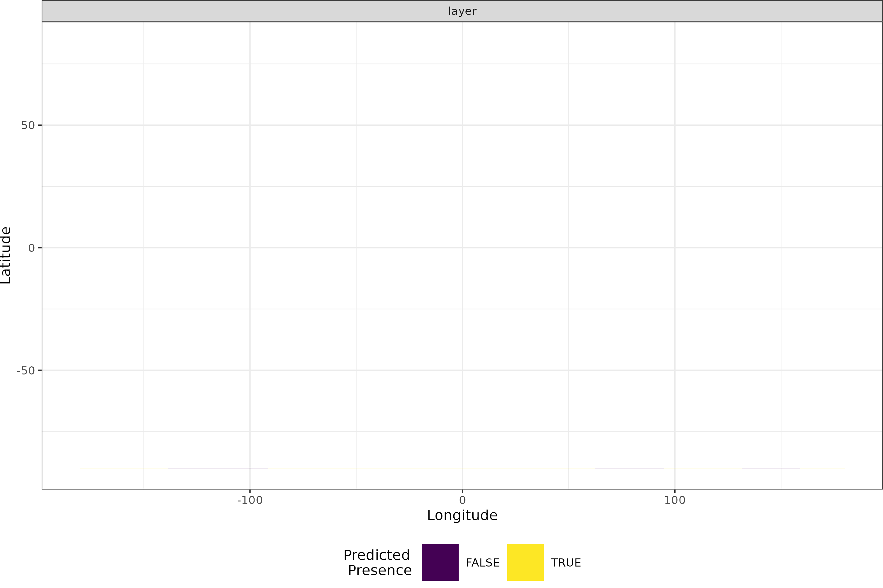This screenshot has width=883, height=588.
Task: Click the 'layer' facet strip header
Action: (x=462, y=11)
